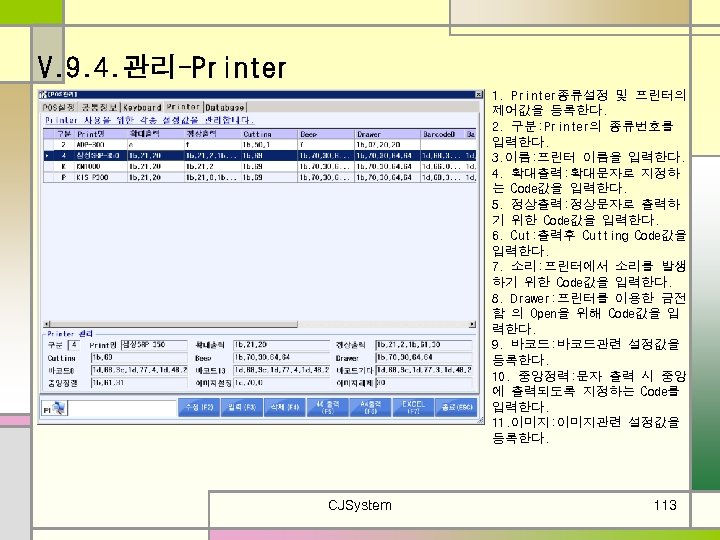Click the 바코드8 input field
The height and width of the screenshot is (540, 720).
pos(139,370)
